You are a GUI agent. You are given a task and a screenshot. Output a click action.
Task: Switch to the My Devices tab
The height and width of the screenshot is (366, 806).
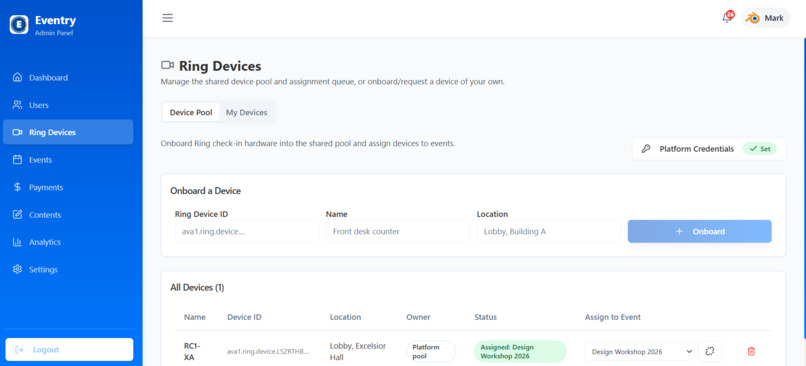(247, 112)
